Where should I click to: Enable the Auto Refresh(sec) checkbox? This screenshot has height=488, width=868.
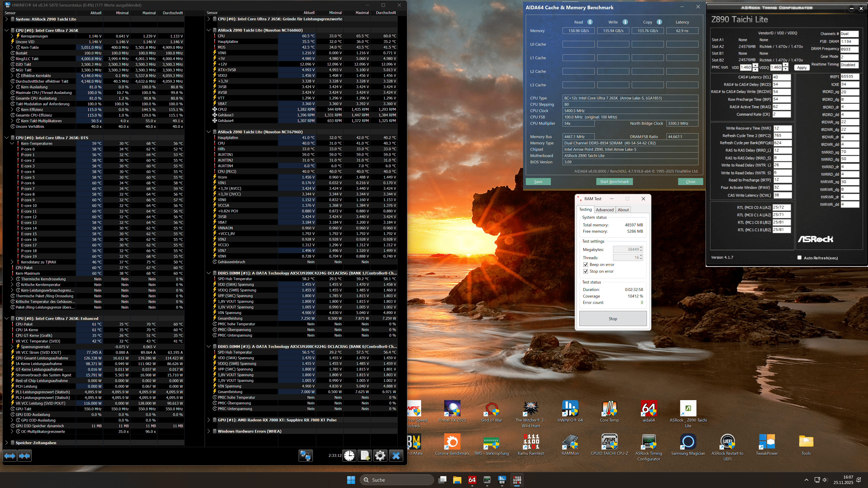[x=799, y=258]
